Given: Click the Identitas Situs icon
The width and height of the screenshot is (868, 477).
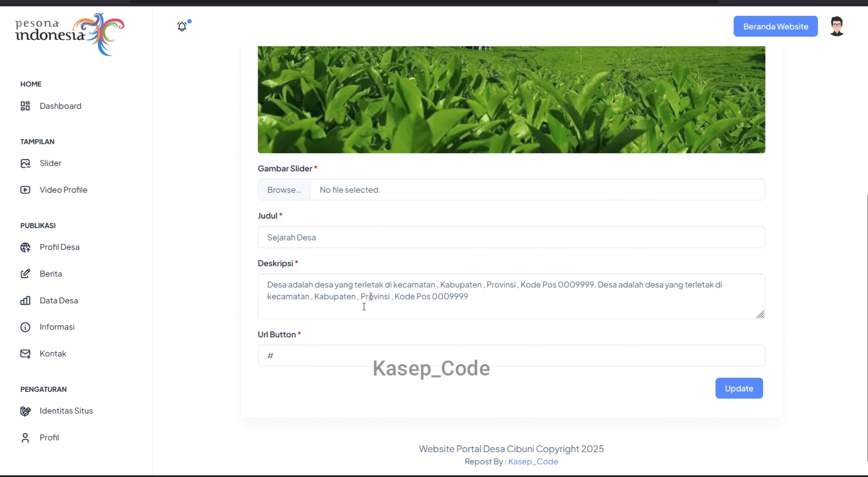Looking at the screenshot, I should tap(25, 411).
